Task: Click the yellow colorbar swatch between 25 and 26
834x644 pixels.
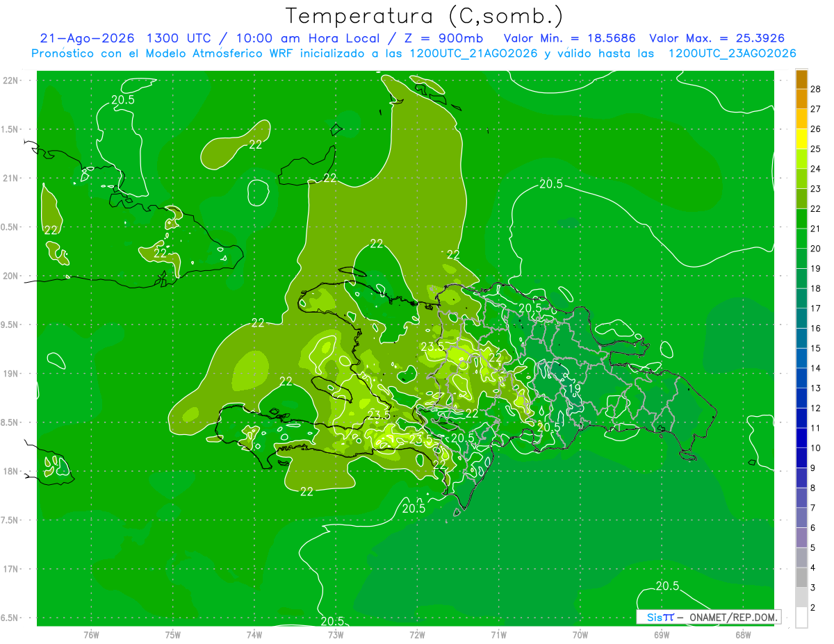Action: click(x=801, y=139)
